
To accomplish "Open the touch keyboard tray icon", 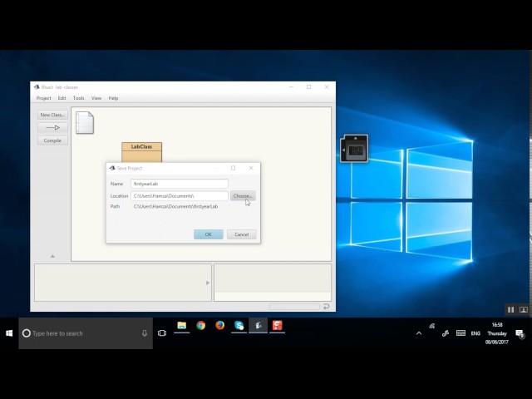I will (x=461, y=332).
